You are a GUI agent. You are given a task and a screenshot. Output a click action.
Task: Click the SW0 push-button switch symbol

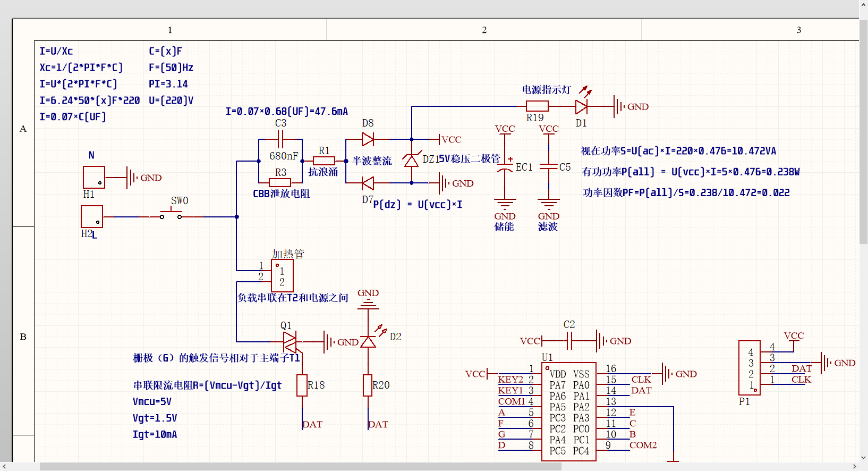[171, 215]
